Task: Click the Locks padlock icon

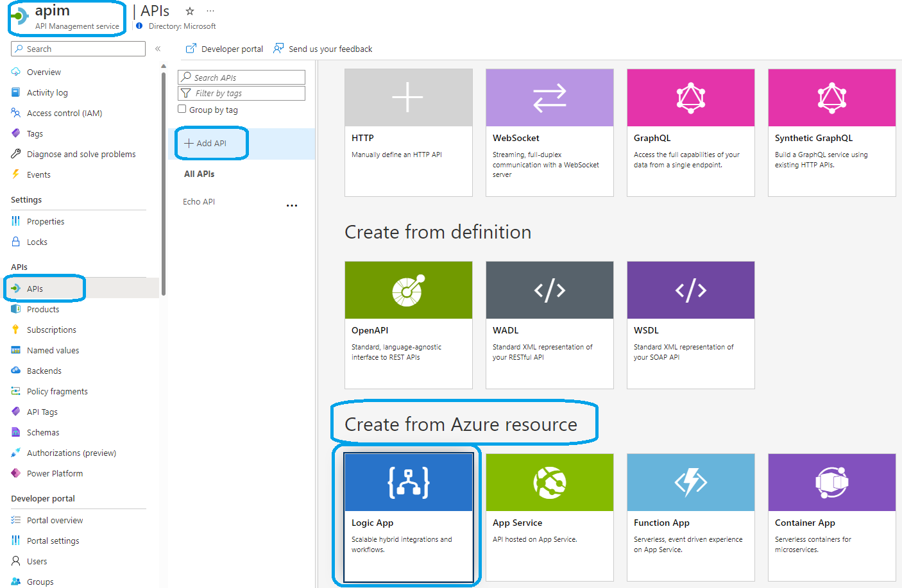Action: coord(16,242)
